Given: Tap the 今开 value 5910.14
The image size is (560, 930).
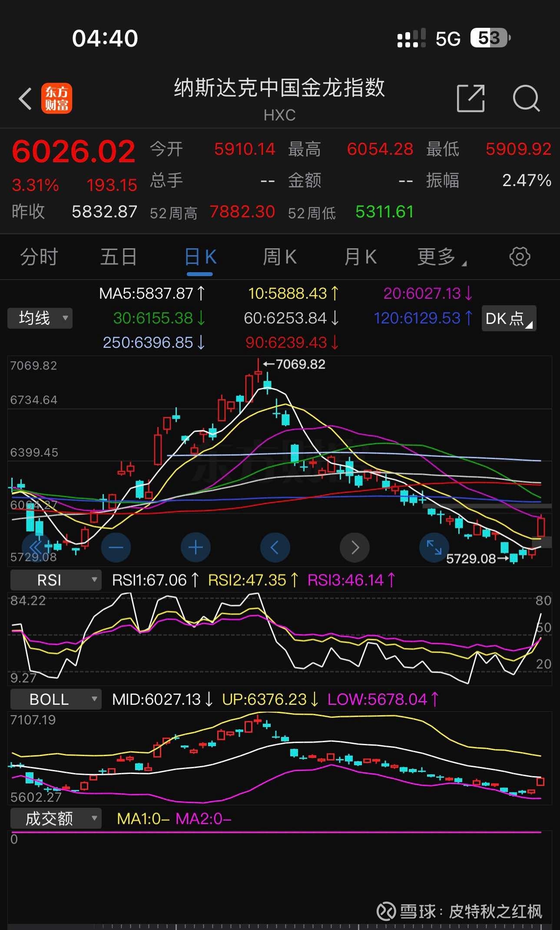Looking at the screenshot, I should coord(245,149).
